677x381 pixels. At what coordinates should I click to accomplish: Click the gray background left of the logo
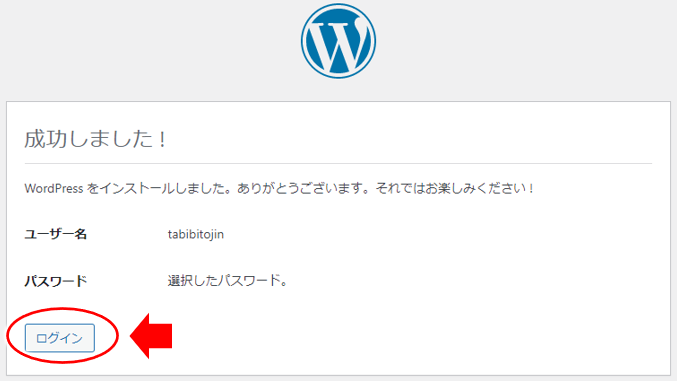(147, 48)
